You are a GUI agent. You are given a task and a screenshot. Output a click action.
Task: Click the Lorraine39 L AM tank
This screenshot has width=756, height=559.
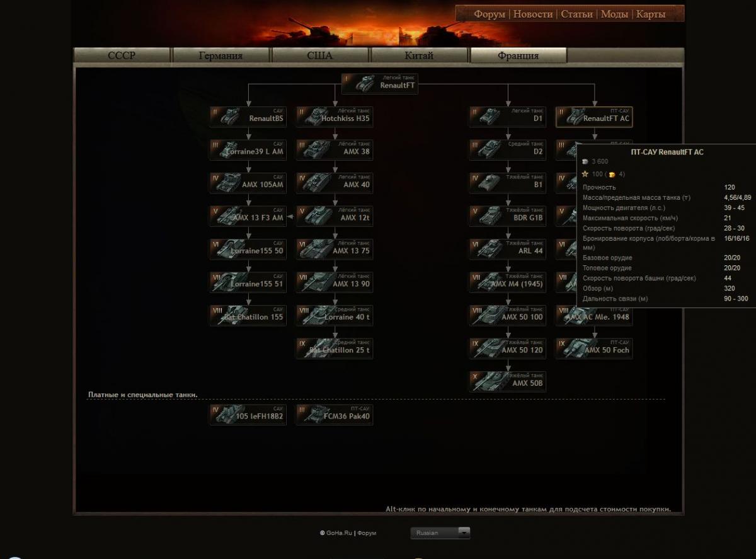click(x=248, y=150)
